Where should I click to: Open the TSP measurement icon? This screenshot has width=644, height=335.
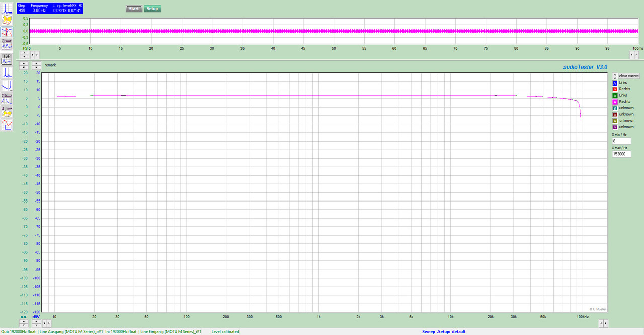pos(7,59)
